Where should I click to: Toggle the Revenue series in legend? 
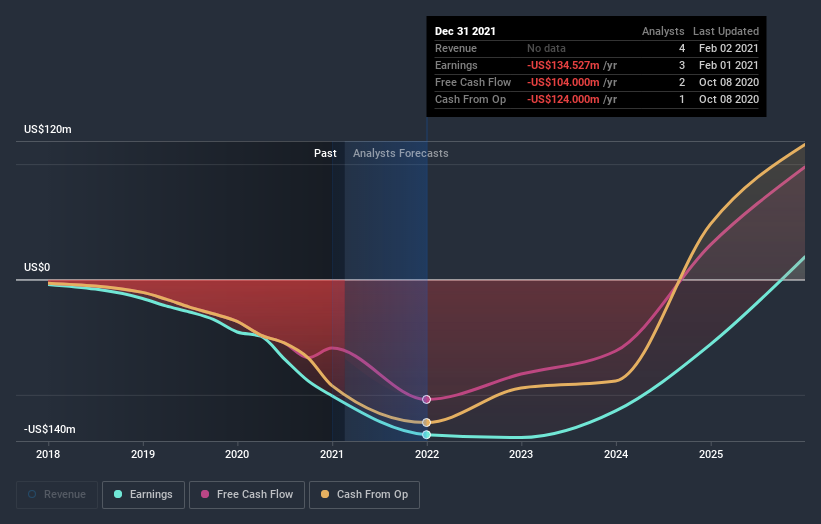click(57, 495)
